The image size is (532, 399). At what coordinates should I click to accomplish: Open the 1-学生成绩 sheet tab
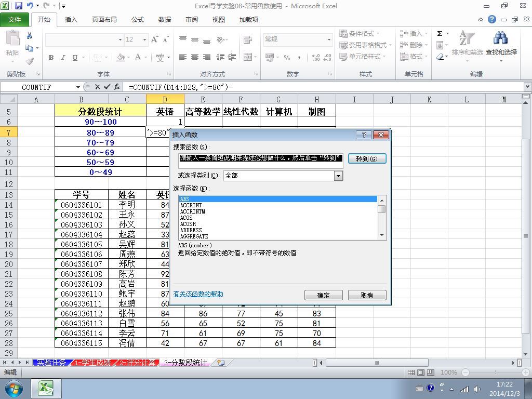(92, 362)
